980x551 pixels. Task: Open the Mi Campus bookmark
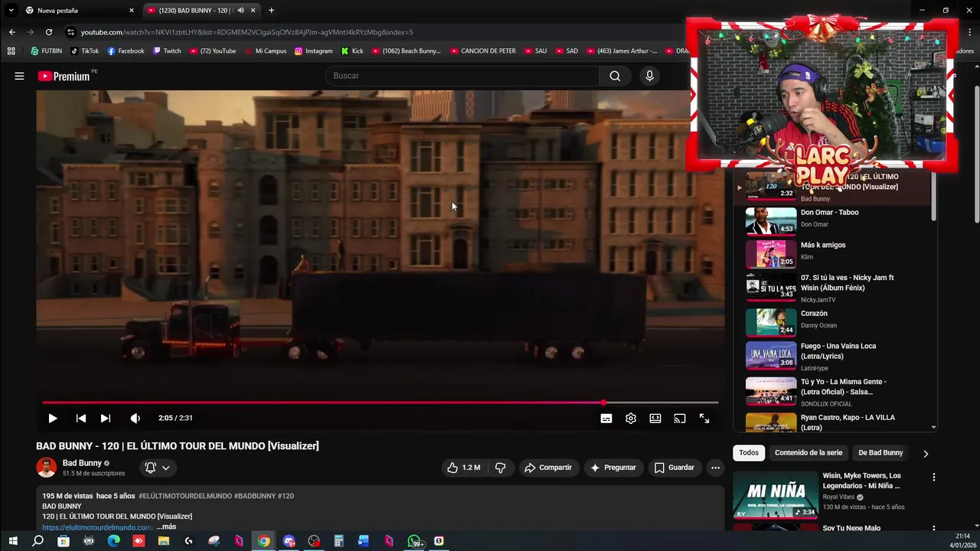pyautogui.click(x=265, y=51)
